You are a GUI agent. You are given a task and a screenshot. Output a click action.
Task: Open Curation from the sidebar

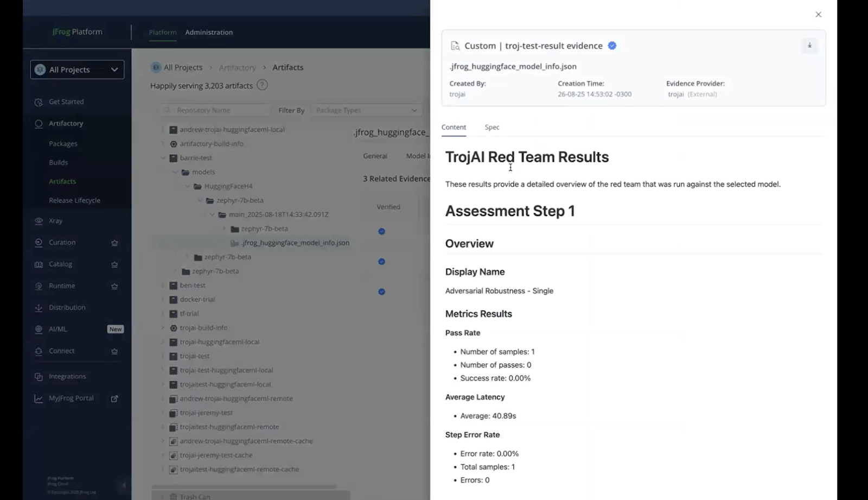pyautogui.click(x=62, y=242)
